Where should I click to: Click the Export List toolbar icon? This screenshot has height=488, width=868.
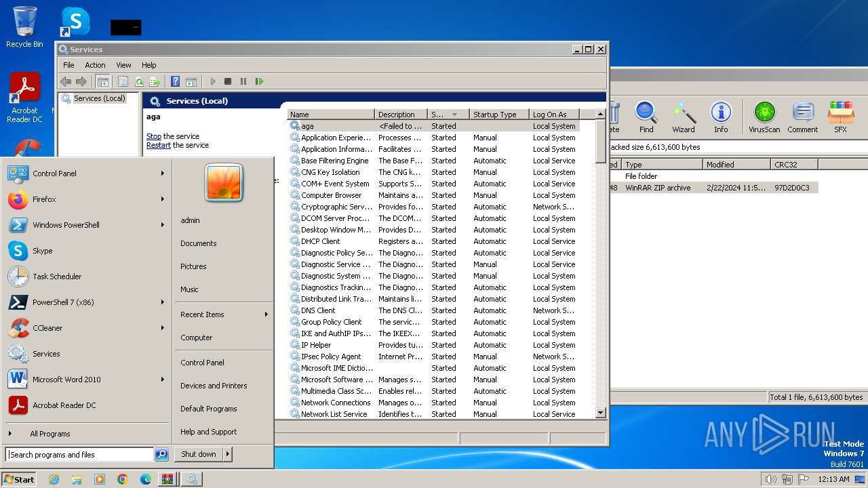point(155,81)
